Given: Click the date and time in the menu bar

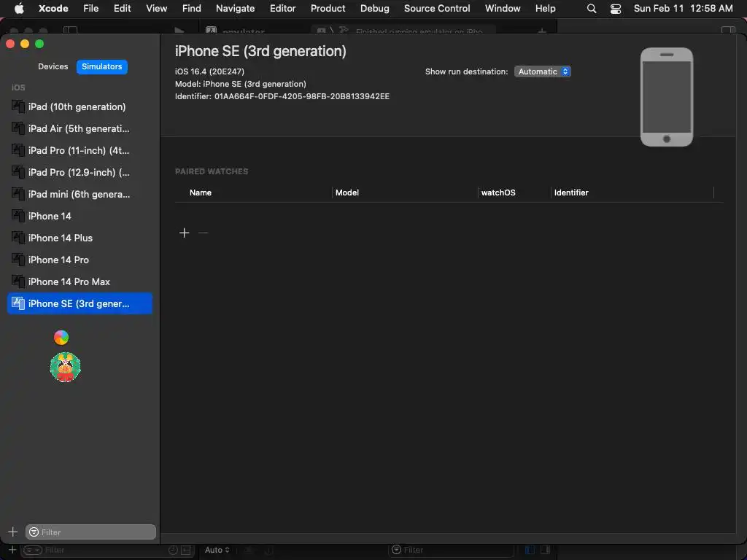Looking at the screenshot, I should click(683, 9).
